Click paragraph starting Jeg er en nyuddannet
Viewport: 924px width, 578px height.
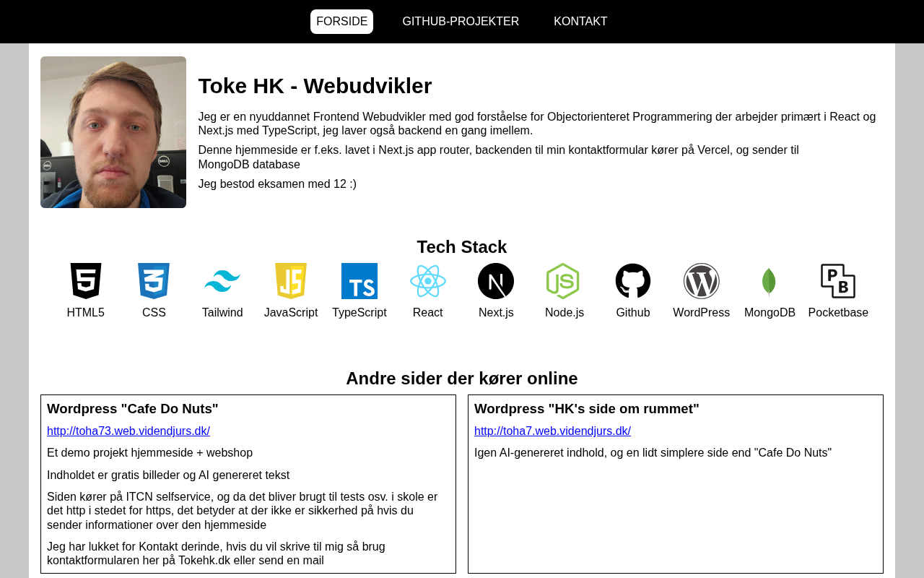[x=537, y=124]
